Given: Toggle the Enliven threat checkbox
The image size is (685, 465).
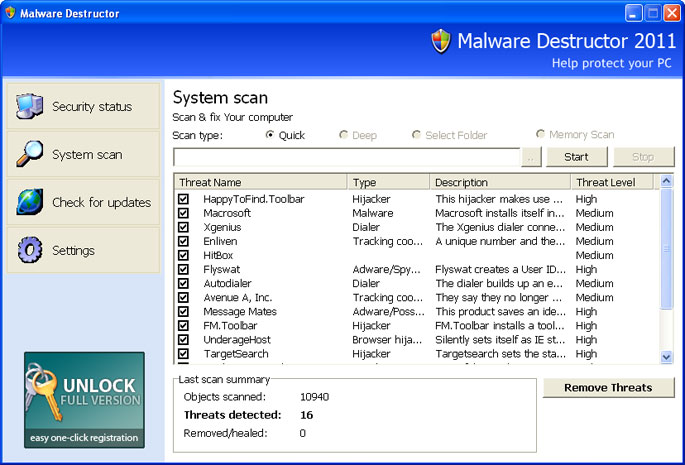Looking at the screenshot, I should (183, 241).
